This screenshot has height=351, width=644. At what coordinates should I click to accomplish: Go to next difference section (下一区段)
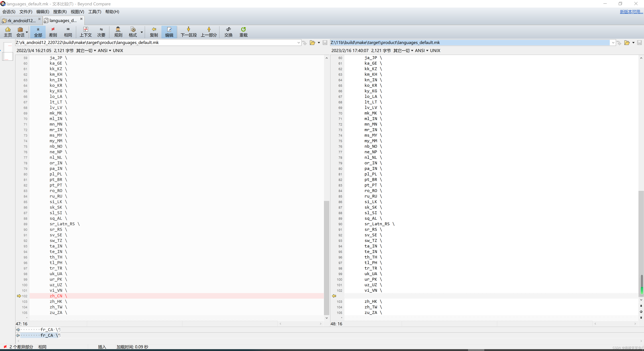189,32
